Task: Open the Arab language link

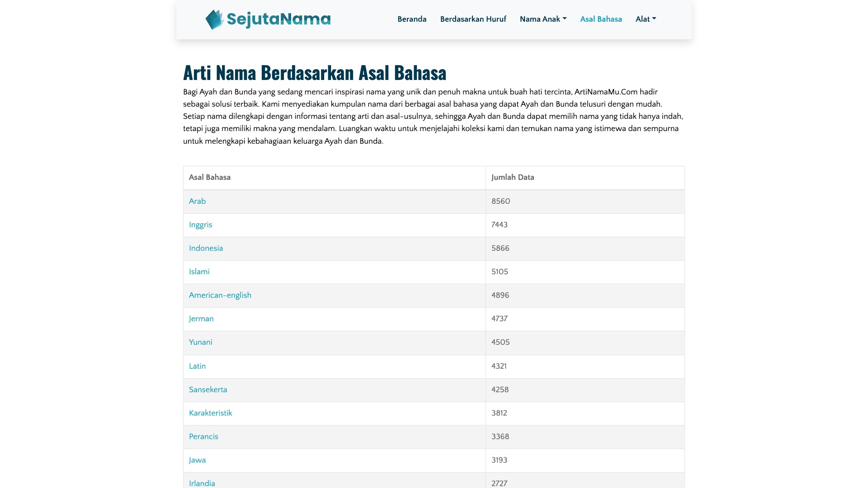Action: tap(197, 201)
